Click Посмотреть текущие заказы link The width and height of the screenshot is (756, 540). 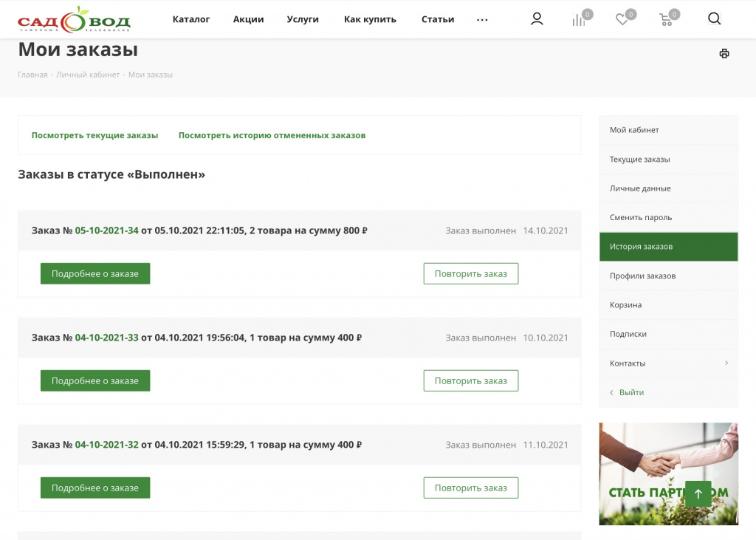[94, 135]
